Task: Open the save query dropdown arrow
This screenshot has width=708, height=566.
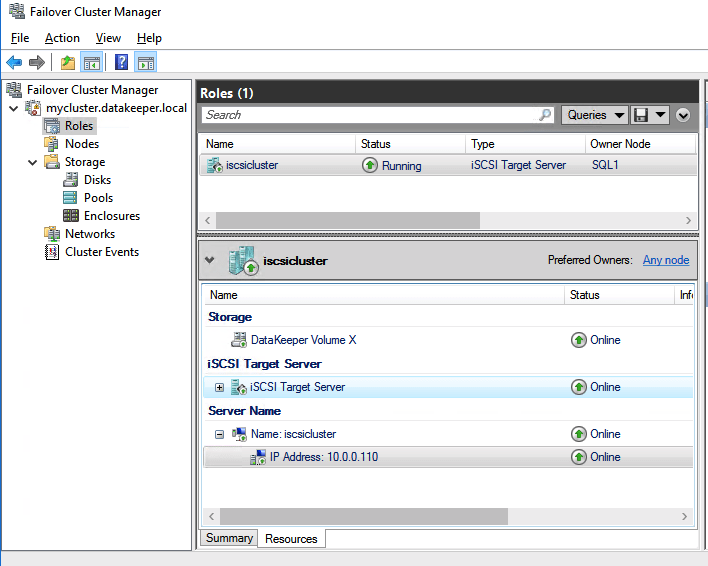Action: [662, 115]
